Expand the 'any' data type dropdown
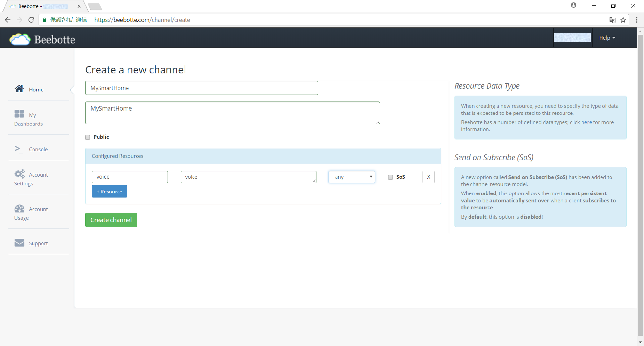 352,177
